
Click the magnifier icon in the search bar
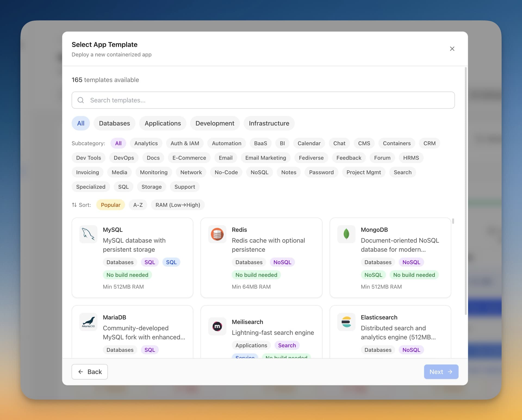pyautogui.click(x=80, y=100)
